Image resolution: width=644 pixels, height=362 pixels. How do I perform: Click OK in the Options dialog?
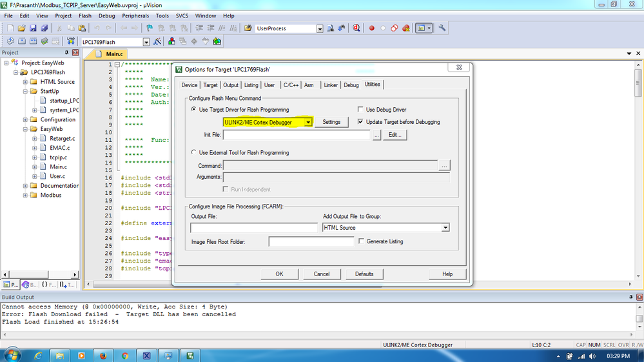pyautogui.click(x=279, y=274)
